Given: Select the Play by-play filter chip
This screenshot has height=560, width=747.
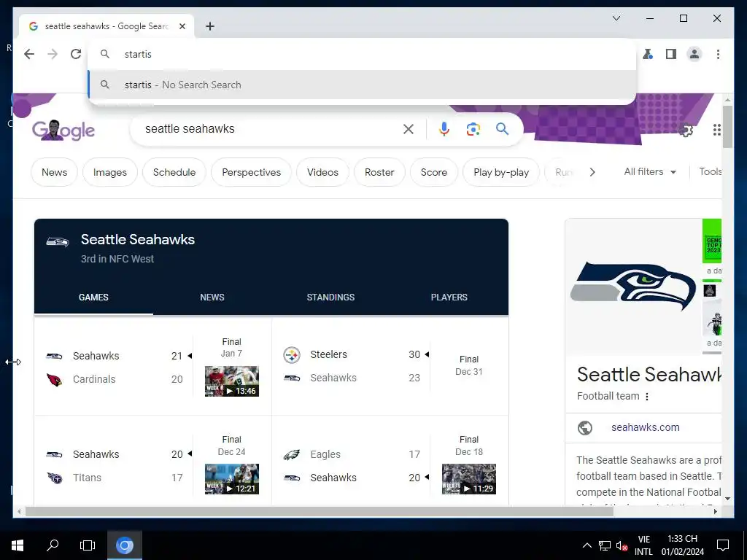Looking at the screenshot, I should coord(501,172).
